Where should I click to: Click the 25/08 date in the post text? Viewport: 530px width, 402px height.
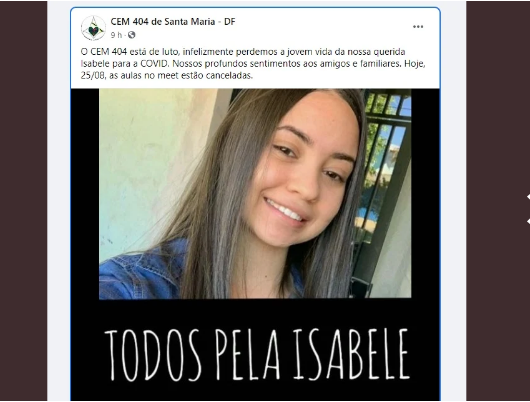93,75
